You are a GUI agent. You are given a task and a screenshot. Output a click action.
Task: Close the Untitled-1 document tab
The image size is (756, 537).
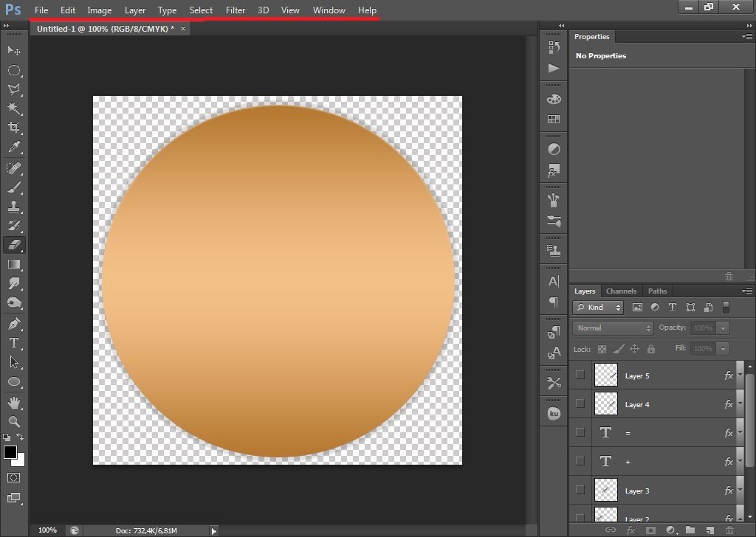pos(183,29)
